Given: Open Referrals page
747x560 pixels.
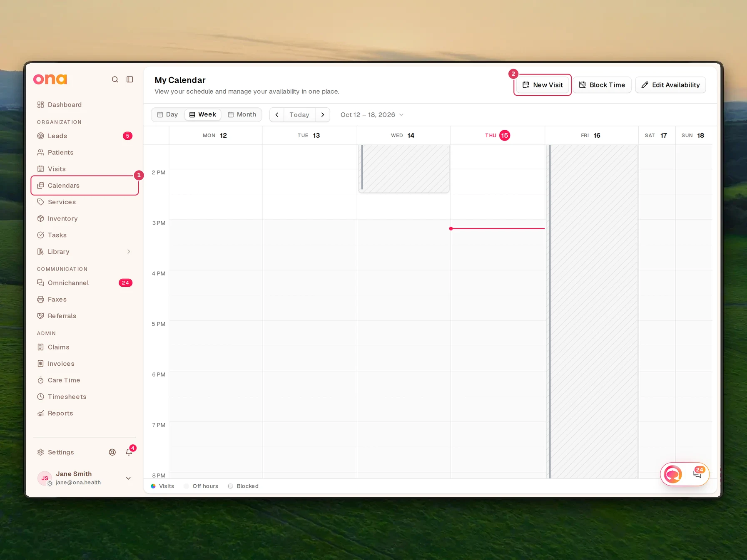Looking at the screenshot, I should tap(85, 316).
